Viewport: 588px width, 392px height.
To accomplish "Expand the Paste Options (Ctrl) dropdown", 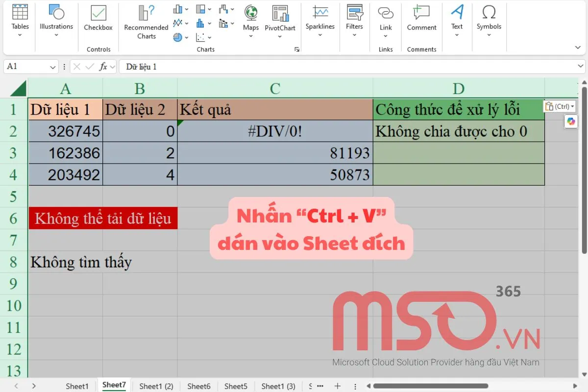I will point(568,106).
